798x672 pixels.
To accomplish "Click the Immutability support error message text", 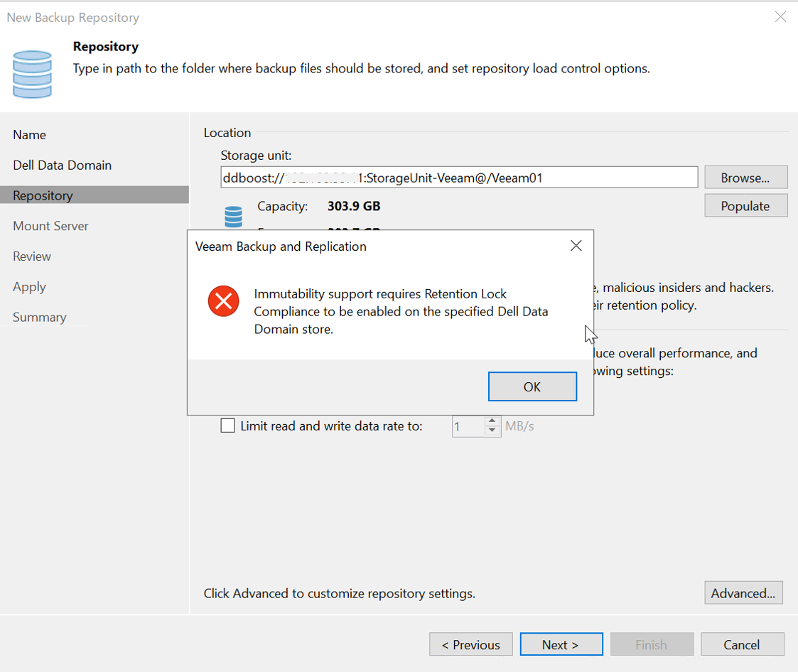I will [401, 311].
